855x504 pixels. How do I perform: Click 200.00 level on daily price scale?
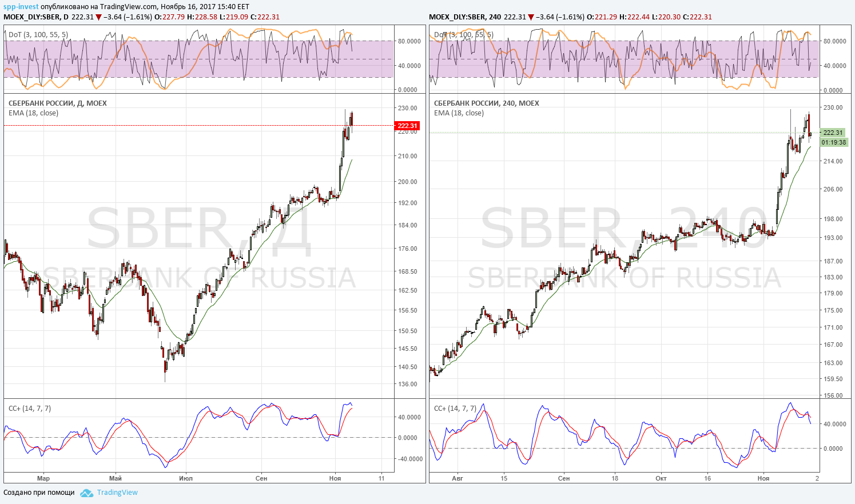[x=408, y=182]
